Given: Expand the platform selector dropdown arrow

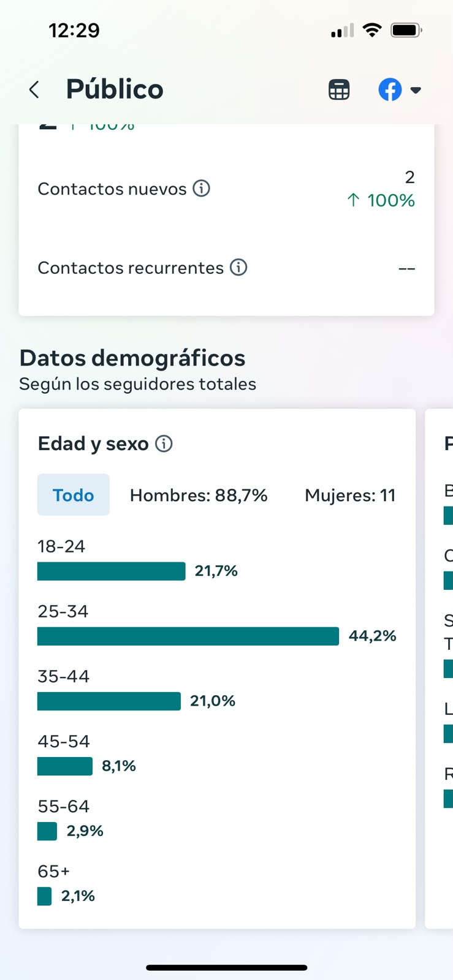Looking at the screenshot, I should pyautogui.click(x=416, y=90).
